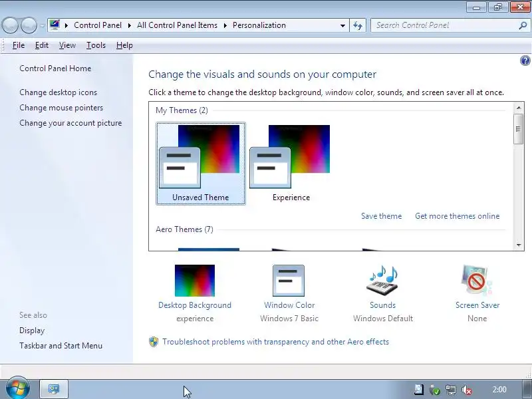Click Change mouse pointers link
The width and height of the screenshot is (532, 399).
[61, 108]
